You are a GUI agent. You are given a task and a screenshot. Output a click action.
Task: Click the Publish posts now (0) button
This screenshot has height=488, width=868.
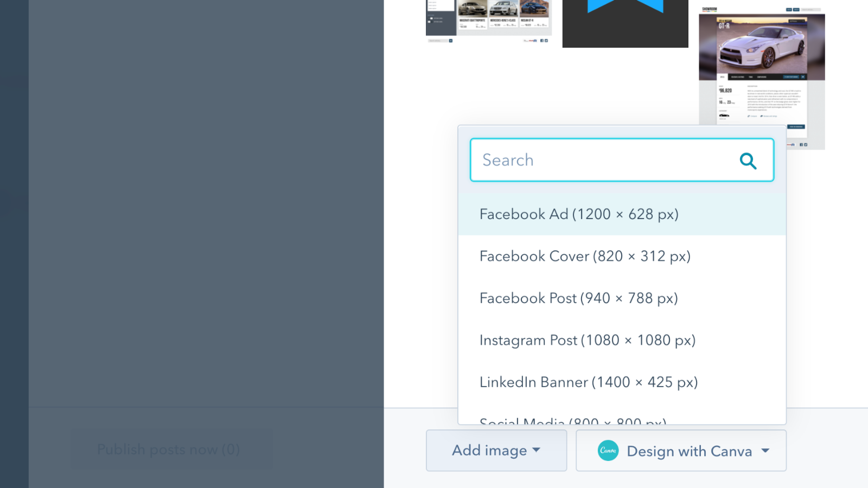pos(173,450)
